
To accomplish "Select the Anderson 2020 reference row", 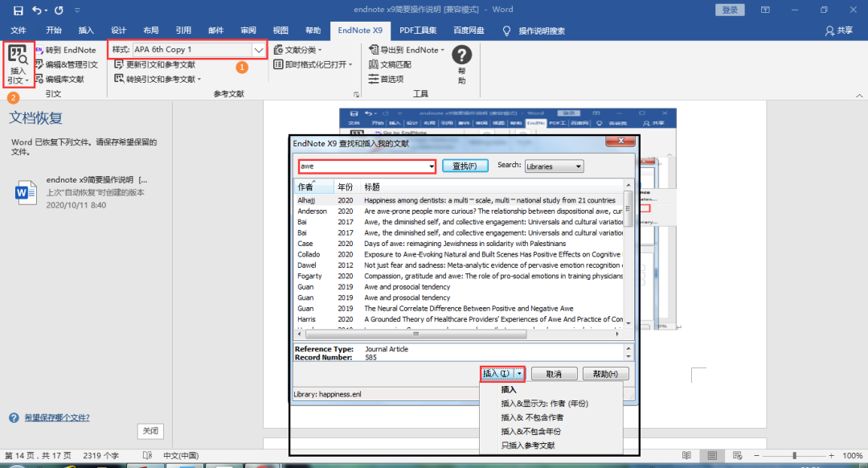I will pyautogui.click(x=458, y=211).
